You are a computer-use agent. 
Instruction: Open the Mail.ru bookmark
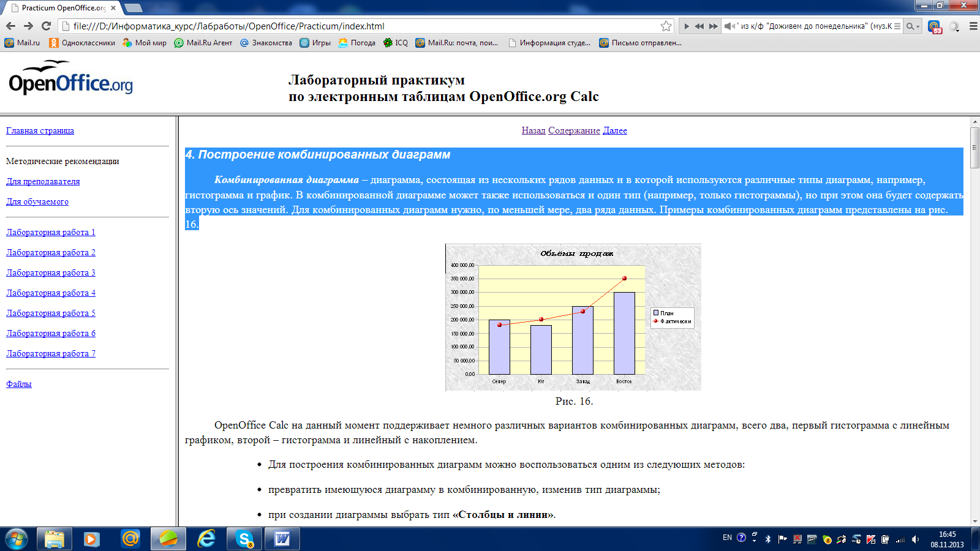click(22, 43)
